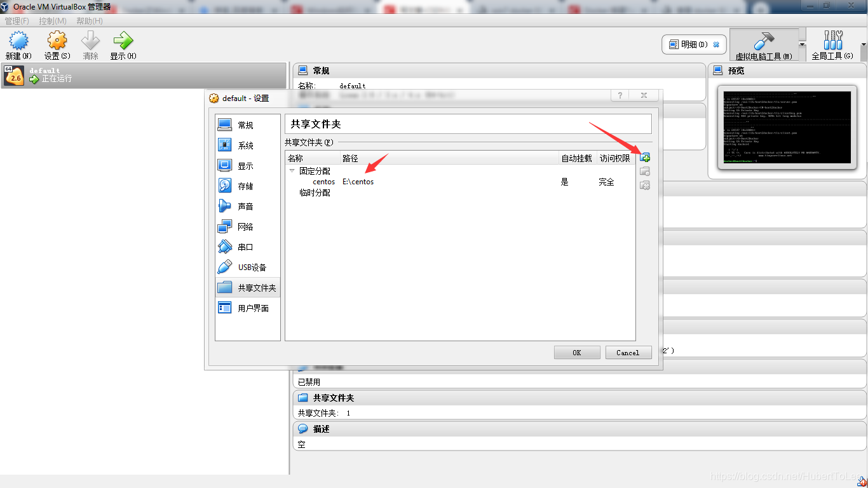
Task: Open the 显示 category in the settings sidebar
Action: coord(248,166)
